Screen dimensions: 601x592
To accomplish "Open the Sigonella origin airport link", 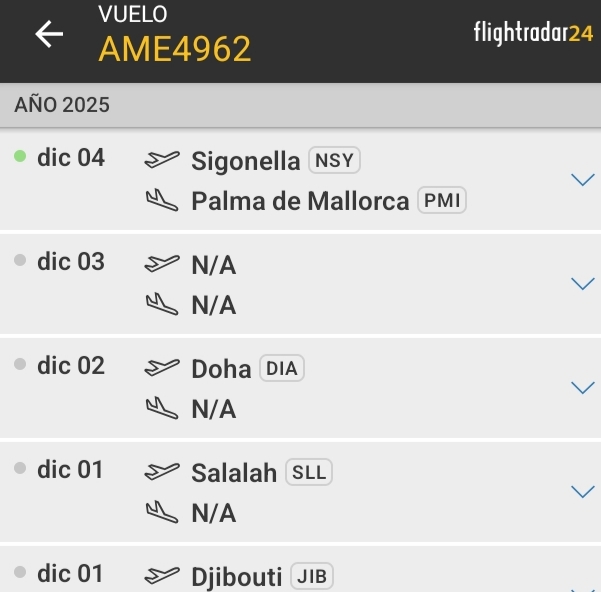I will 245,160.
